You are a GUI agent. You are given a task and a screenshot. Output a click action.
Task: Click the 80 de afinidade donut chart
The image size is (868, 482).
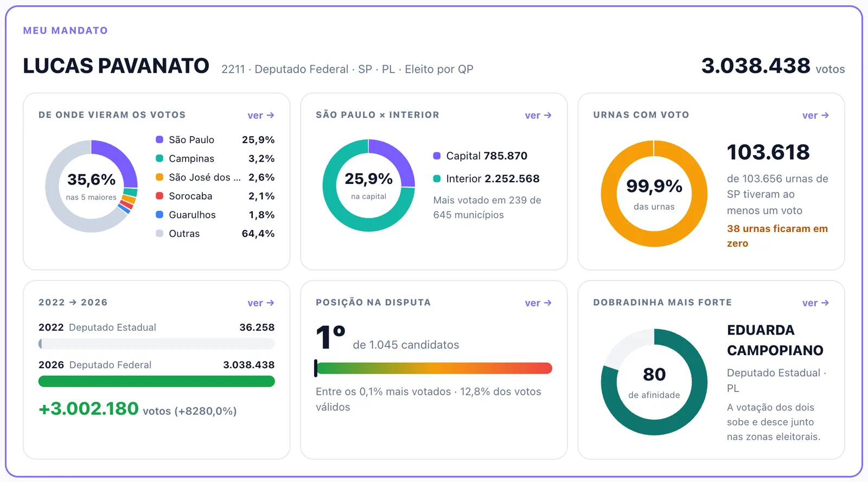pyautogui.click(x=654, y=382)
